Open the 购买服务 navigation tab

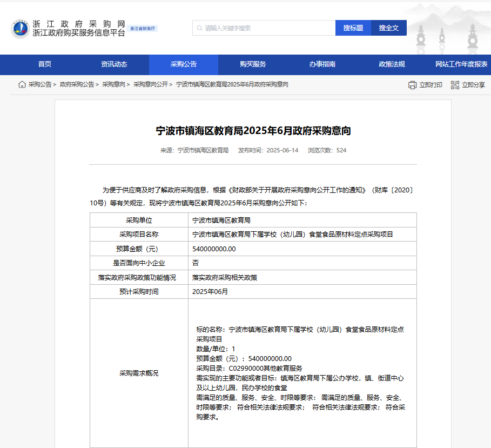pyautogui.click(x=253, y=64)
